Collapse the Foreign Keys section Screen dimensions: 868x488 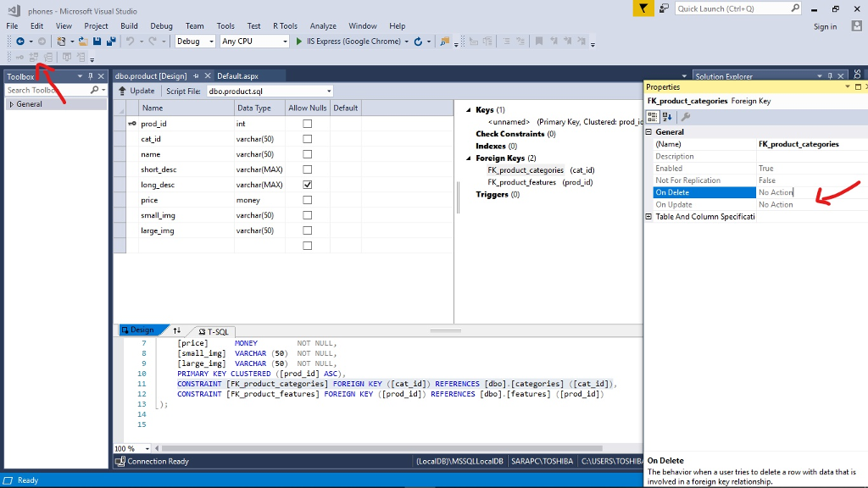468,158
